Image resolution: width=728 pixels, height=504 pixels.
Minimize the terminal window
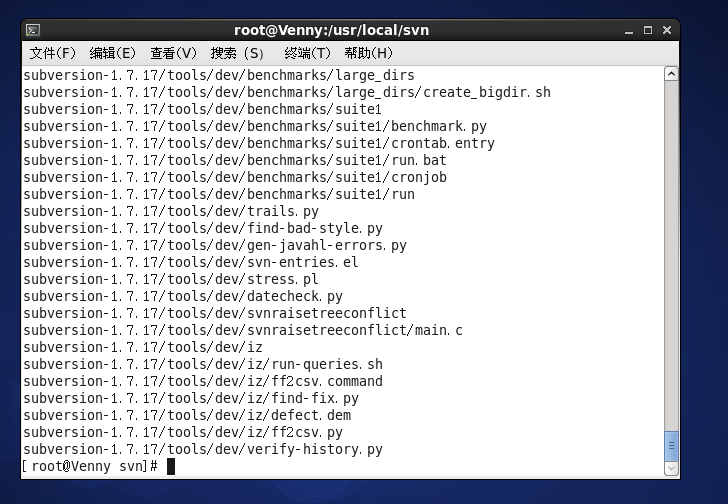click(629, 31)
